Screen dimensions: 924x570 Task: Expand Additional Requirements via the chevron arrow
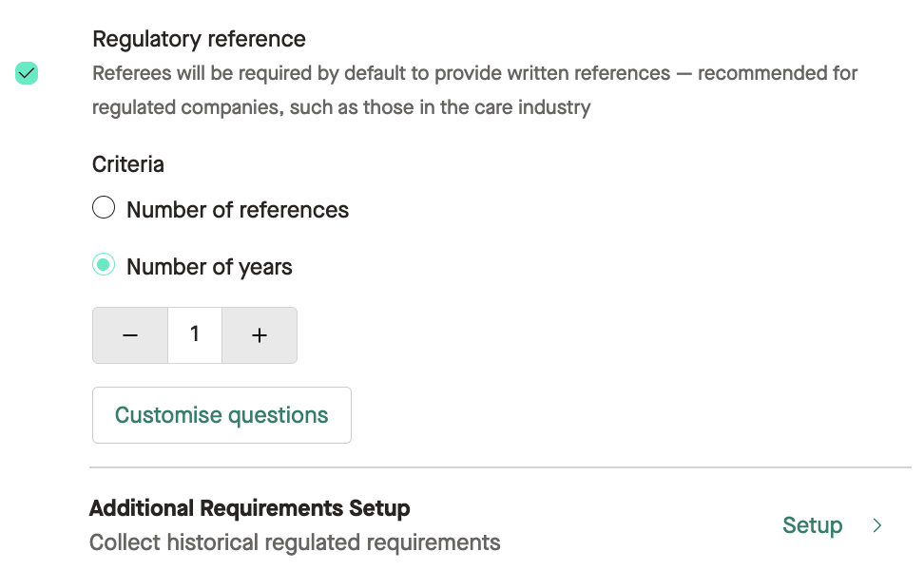click(x=877, y=525)
